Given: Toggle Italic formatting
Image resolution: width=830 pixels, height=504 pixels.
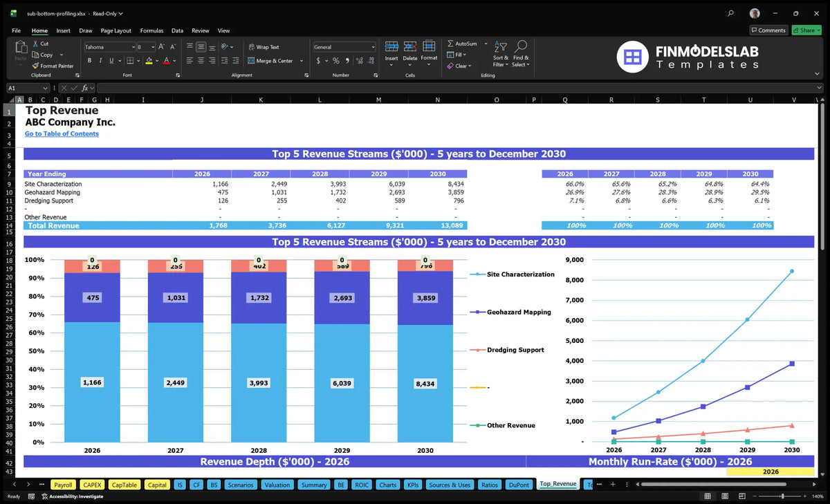Looking at the screenshot, I should (x=100, y=61).
